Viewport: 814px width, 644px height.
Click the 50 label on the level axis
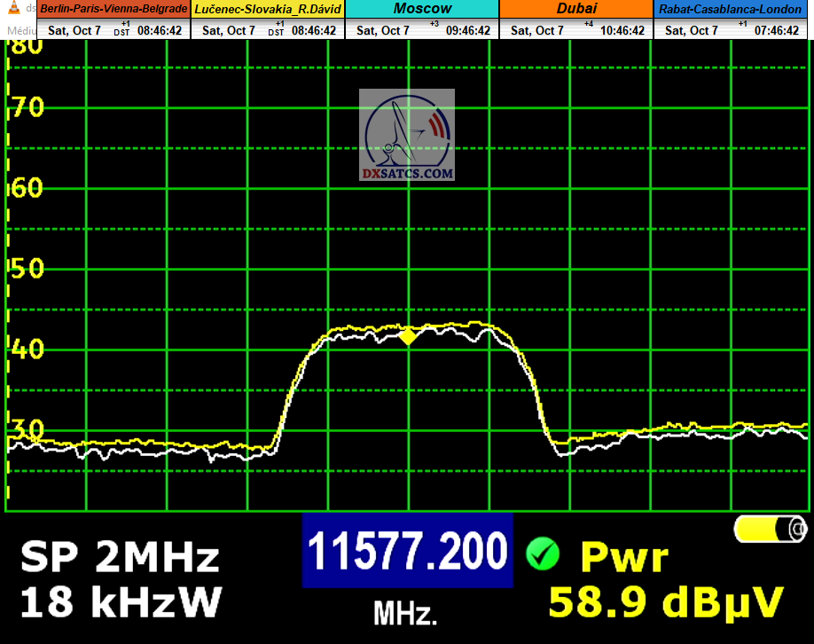pos(26,269)
